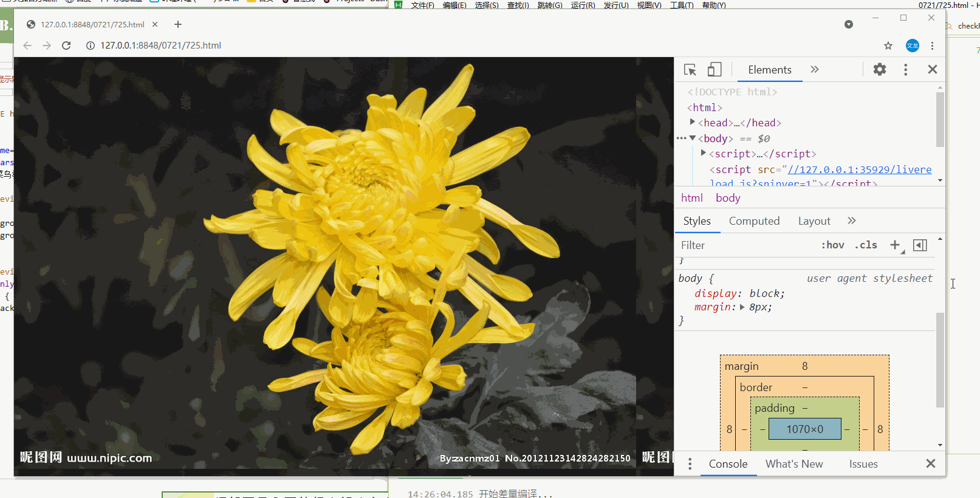Expand the script element node
Viewport: 980px width, 498px height.
704,153
